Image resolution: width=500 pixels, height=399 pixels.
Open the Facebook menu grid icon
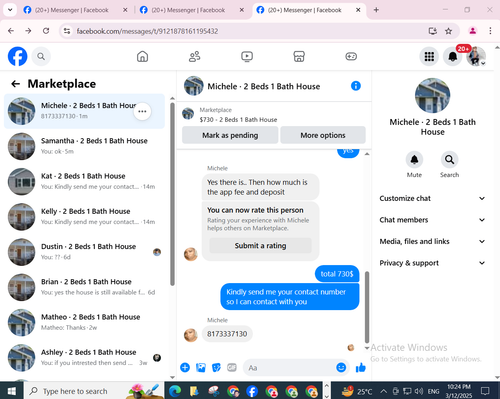[x=429, y=57]
